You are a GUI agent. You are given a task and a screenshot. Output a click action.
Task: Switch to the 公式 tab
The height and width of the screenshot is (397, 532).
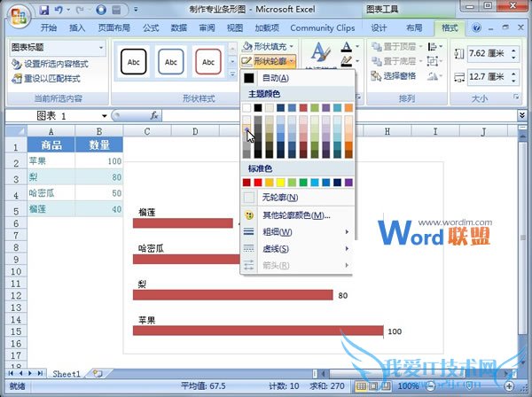tap(151, 27)
